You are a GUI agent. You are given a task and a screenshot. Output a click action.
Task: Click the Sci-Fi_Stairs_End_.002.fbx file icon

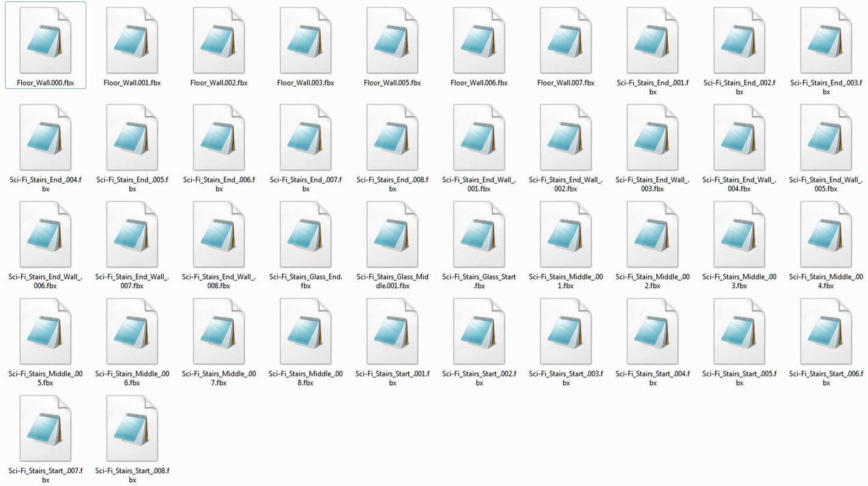(x=740, y=40)
